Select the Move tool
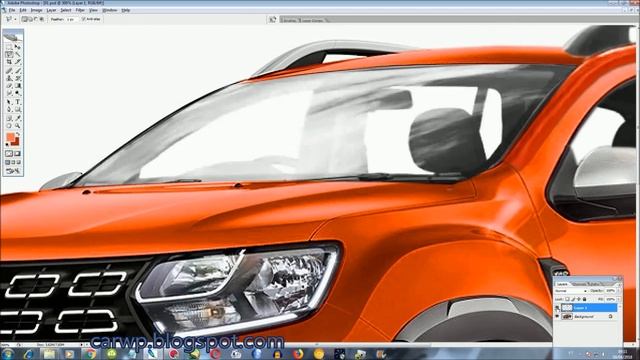The image size is (640, 360). tap(18, 46)
